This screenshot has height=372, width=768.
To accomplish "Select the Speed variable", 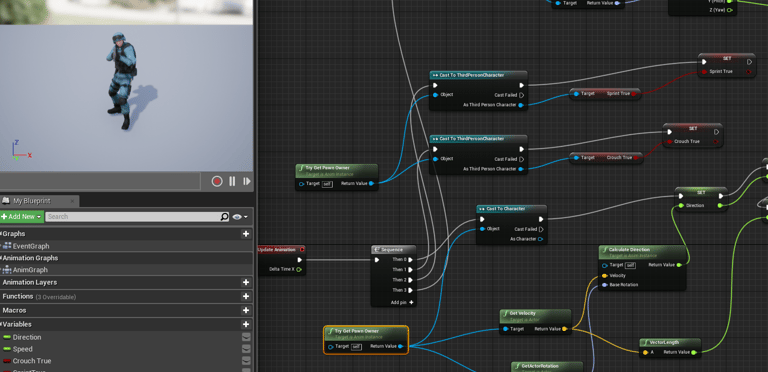I will point(23,349).
